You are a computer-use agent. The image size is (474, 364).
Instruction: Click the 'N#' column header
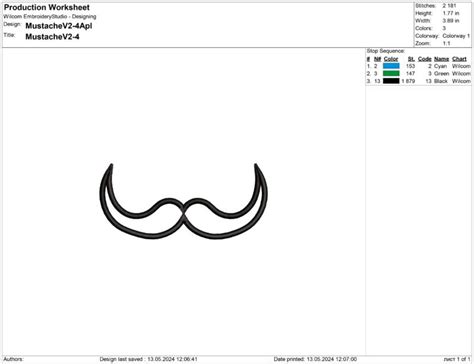tap(377, 59)
